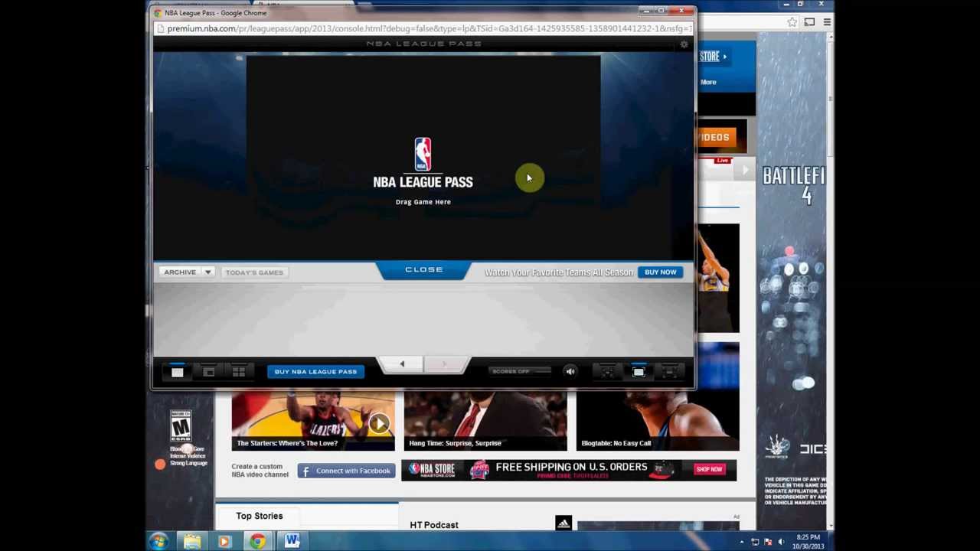Open the Windows Start menu
This screenshot has width=980, height=551.
(x=158, y=541)
